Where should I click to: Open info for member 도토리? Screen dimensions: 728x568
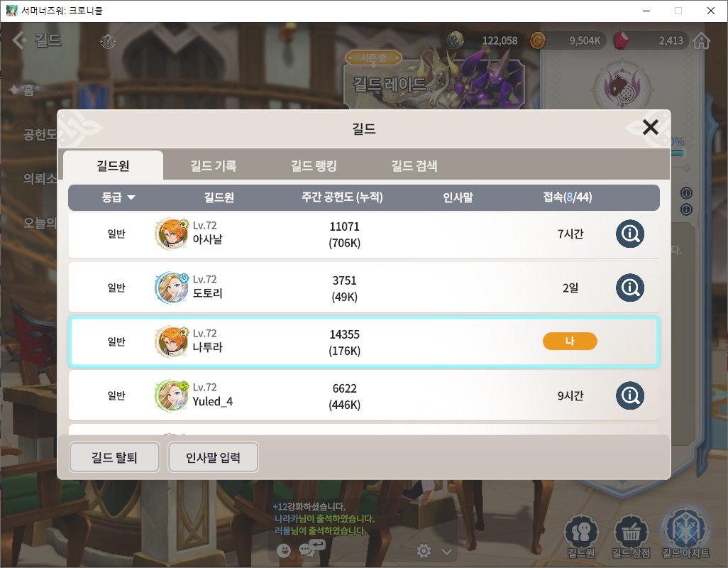coord(629,288)
